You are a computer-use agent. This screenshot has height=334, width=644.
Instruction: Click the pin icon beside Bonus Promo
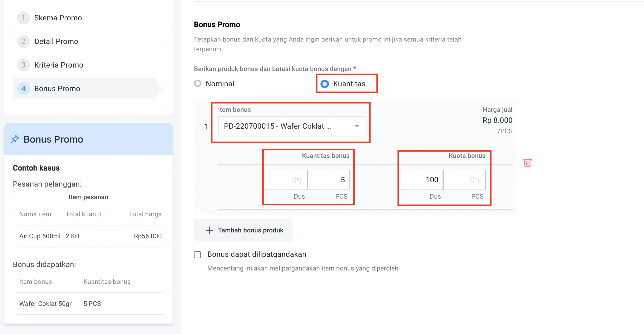pyautogui.click(x=15, y=139)
